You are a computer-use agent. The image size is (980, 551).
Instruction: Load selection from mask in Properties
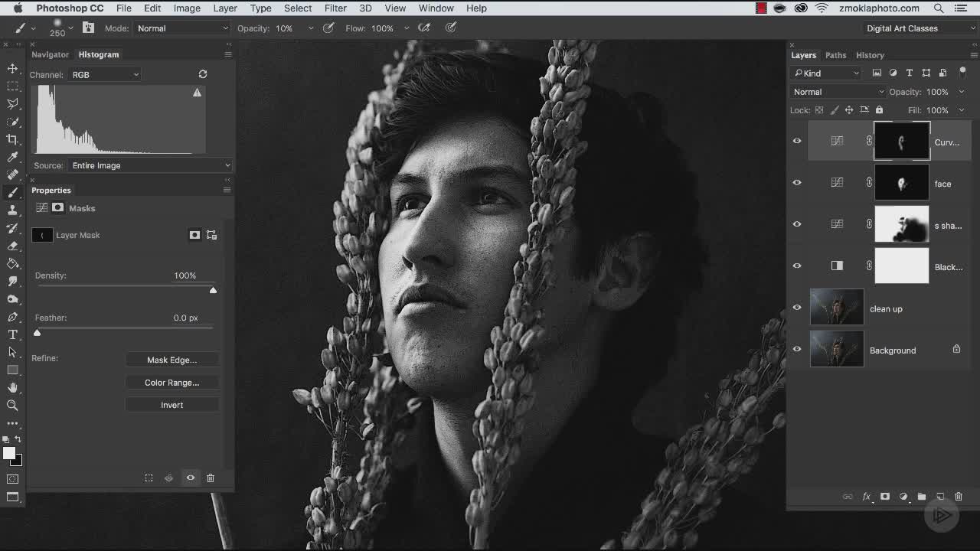click(x=149, y=478)
